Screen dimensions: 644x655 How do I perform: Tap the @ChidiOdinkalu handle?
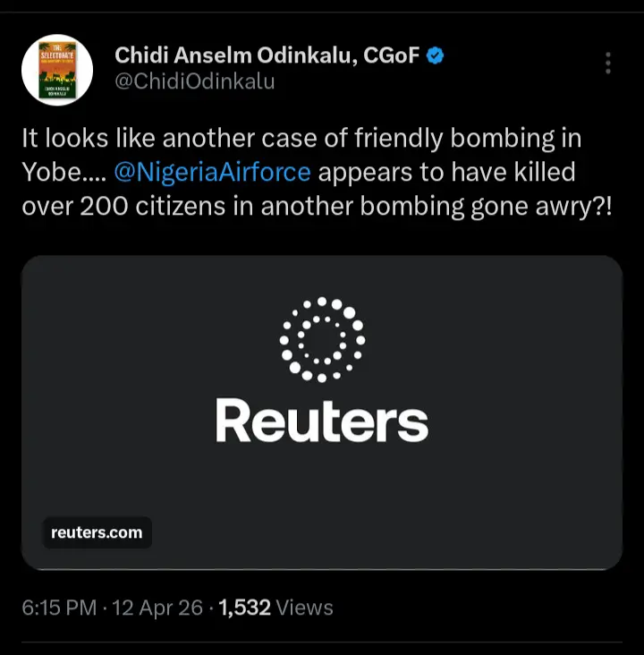[194, 82]
